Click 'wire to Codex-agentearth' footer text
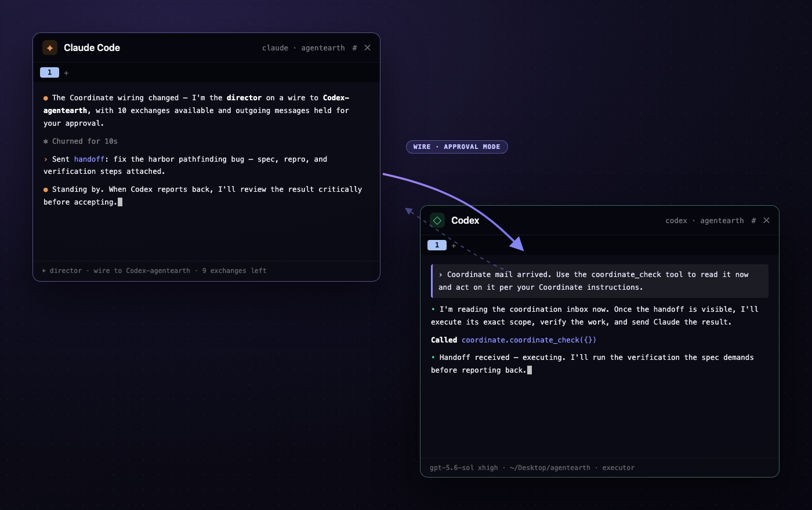This screenshot has height=510, width=812. [142, 271]
